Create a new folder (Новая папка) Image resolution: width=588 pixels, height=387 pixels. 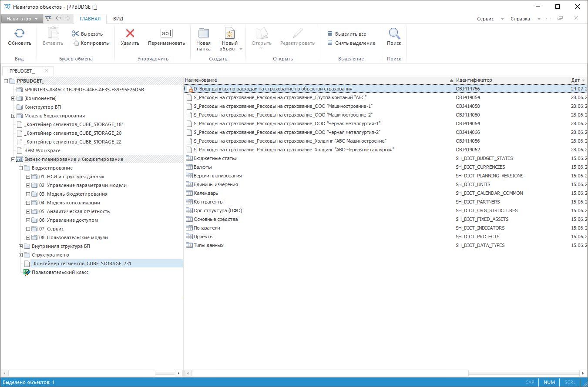click(203, 34)
